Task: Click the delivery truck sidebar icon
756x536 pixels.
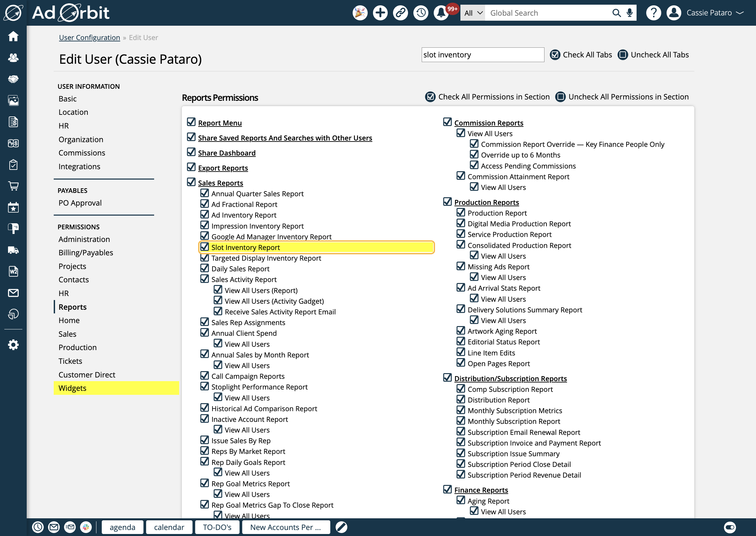Action: (x=13, y=250)
